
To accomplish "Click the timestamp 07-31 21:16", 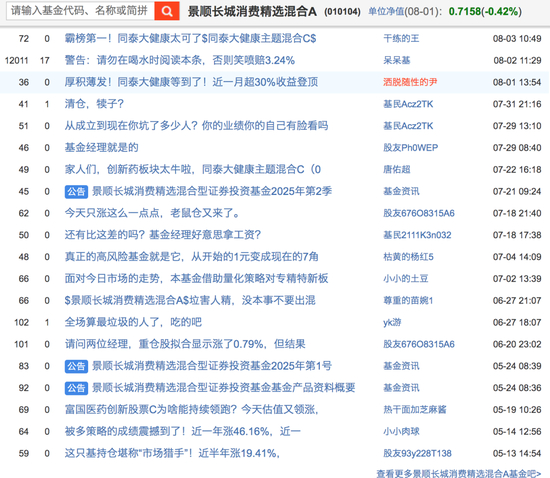I will [517, 104].
